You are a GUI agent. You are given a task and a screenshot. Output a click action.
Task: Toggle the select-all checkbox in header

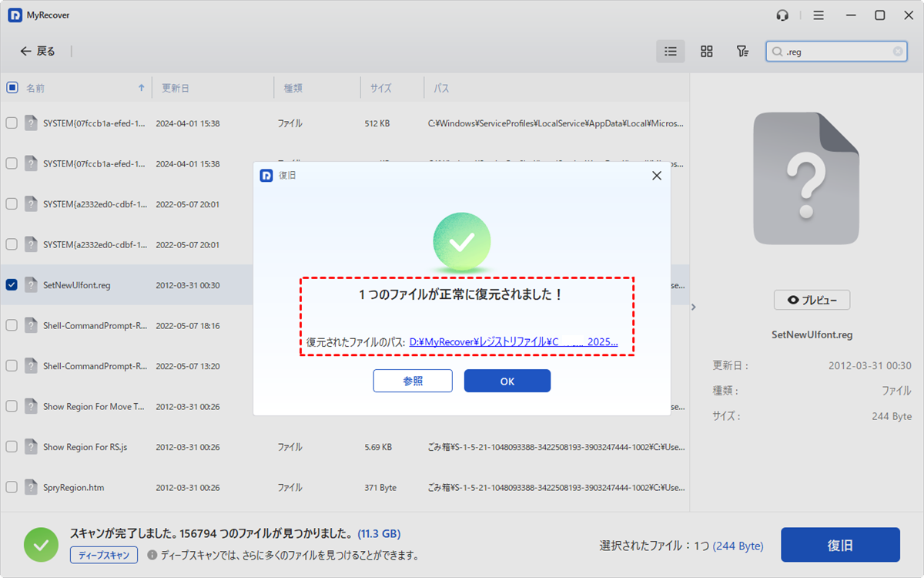pos(12,88)
